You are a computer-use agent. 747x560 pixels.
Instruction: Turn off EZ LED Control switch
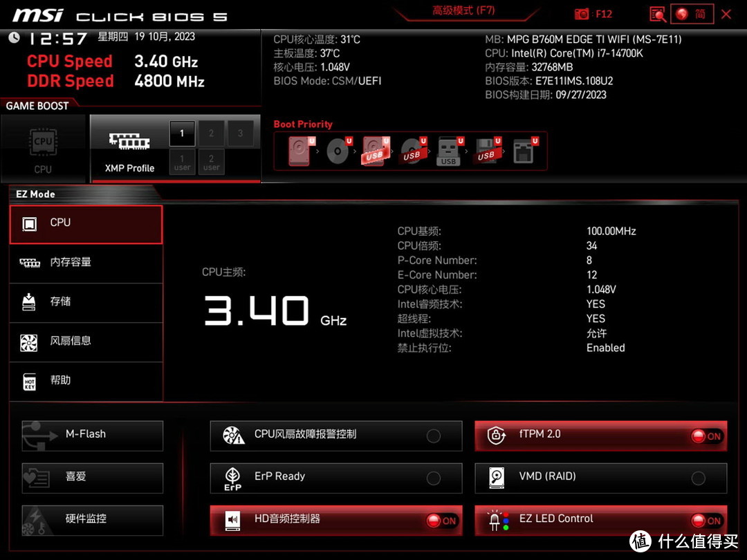click(x=706, y=521)
